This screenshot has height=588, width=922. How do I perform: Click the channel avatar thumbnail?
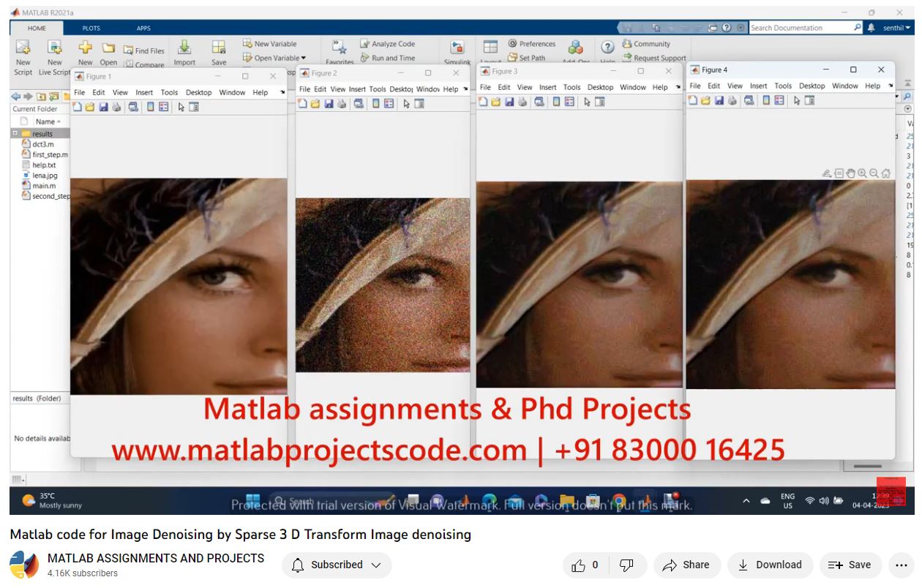[x=23, y=565]
